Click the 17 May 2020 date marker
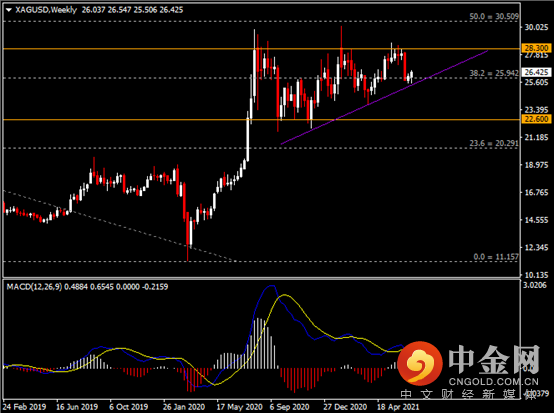The height and width of the screenshot is (413, 554). [239, 407]
